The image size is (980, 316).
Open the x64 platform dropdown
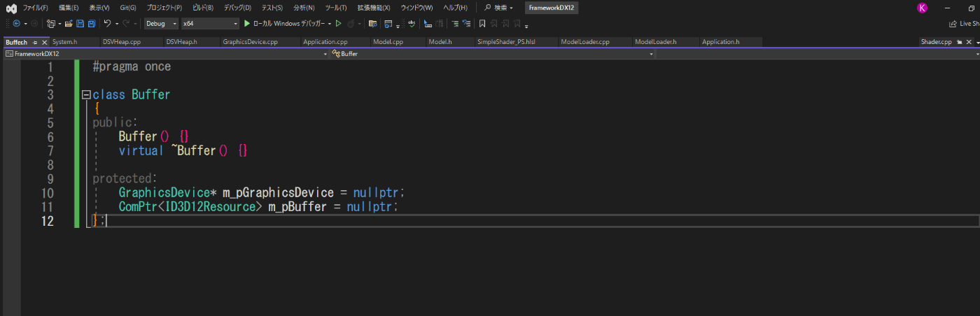pos(210,23)
